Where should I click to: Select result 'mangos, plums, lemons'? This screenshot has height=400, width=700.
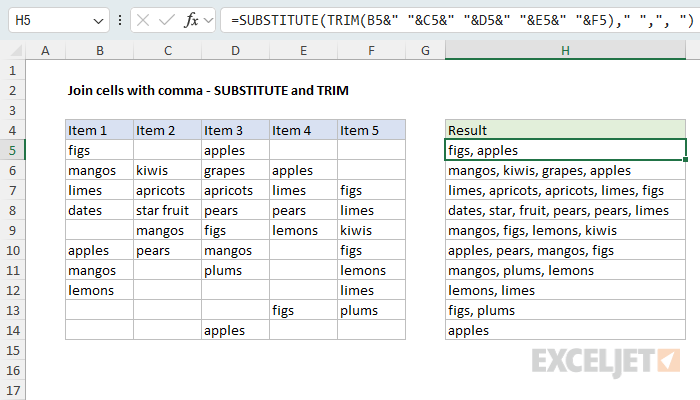pos(565,271)
